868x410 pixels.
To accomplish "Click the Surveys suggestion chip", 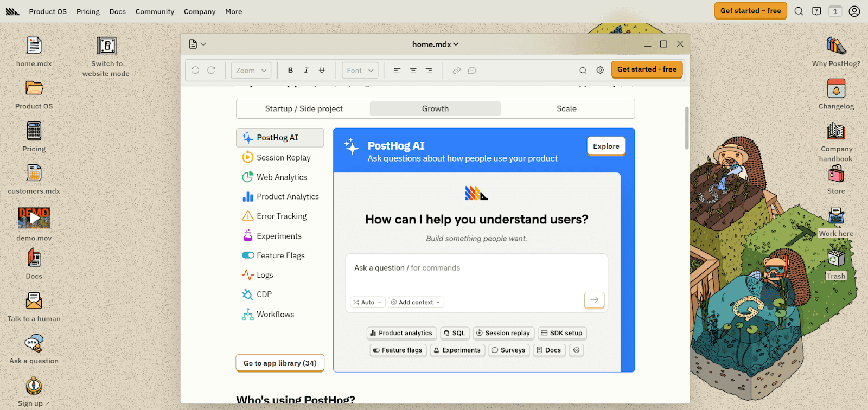I will (509, 350).
